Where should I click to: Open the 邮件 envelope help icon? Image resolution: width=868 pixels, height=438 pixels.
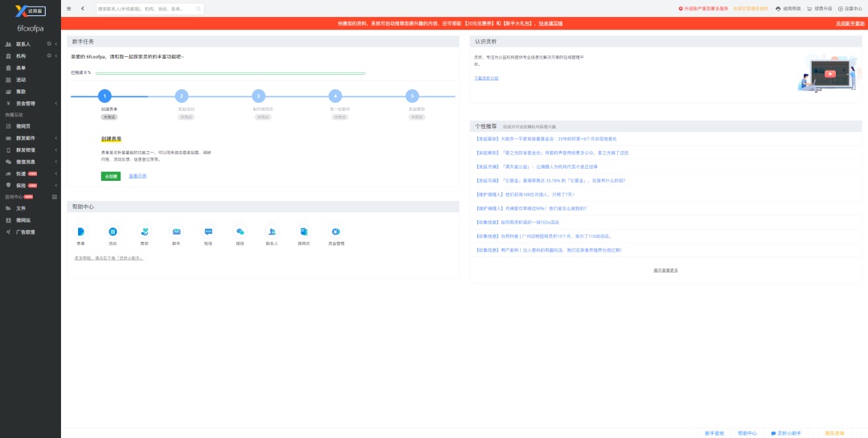(x=177, y=231)
